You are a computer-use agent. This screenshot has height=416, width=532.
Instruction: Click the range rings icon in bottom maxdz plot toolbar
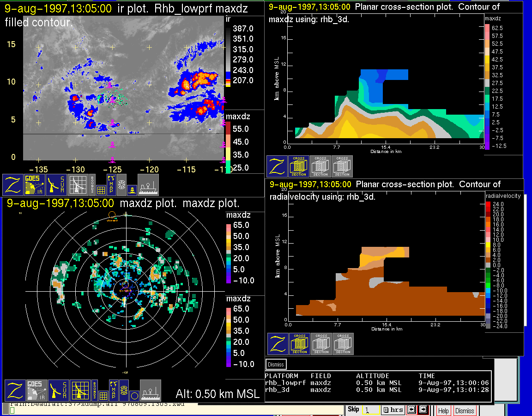pyautogui.click(x=124, y=391)
